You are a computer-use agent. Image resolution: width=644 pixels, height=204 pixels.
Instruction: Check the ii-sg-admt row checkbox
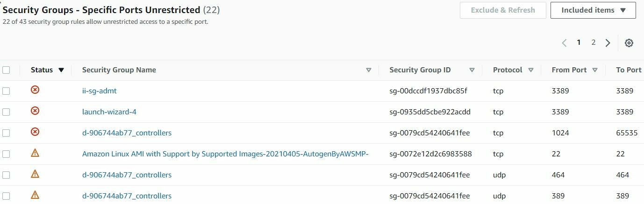coord(6,91)
